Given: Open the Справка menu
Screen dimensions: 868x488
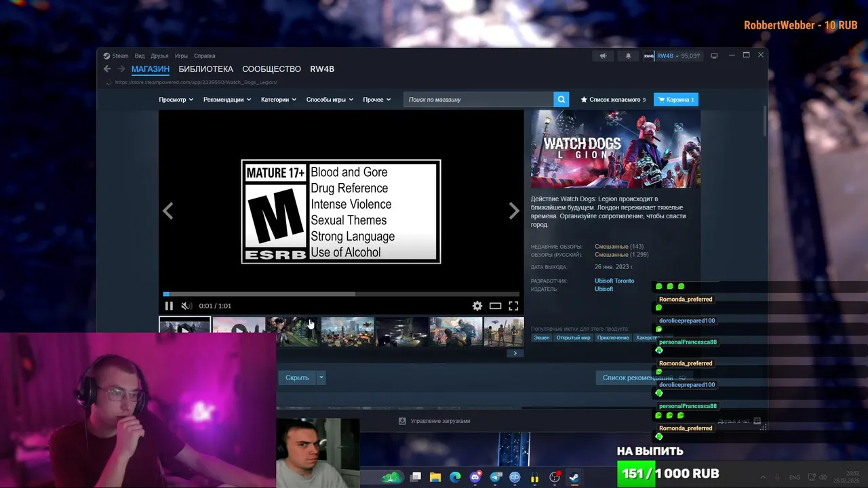Looking at the screenshot, I should (204, 56).
